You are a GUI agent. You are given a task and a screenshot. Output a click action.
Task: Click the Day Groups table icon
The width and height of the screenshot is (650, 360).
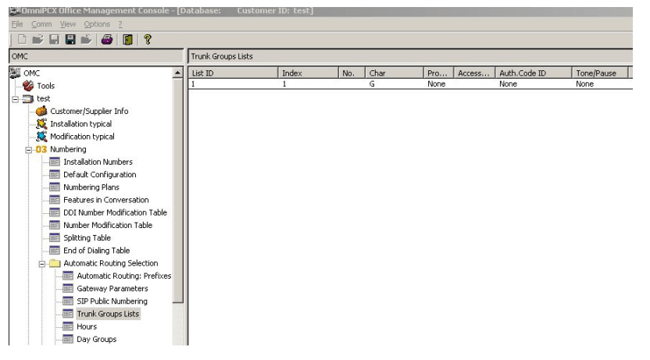tap(68, 339)
